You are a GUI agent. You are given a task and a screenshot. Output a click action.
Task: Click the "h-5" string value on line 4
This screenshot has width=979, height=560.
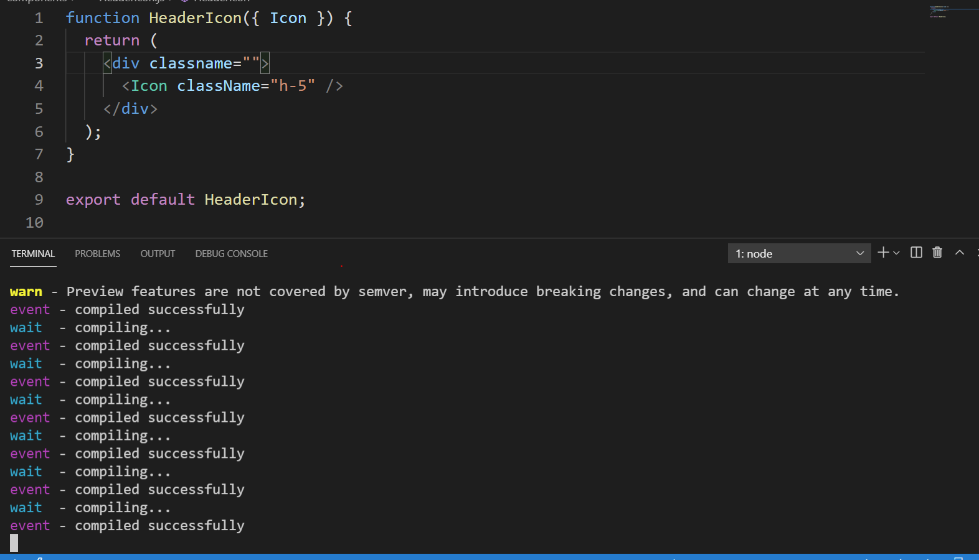tap(293, 86)
